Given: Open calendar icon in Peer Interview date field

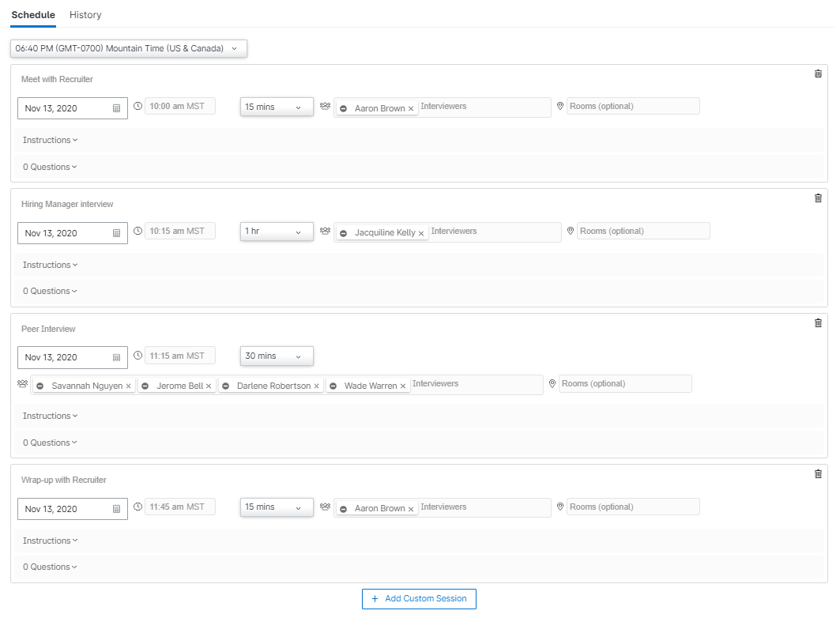Looking at the screenshot, I should [x=116, y=357].
